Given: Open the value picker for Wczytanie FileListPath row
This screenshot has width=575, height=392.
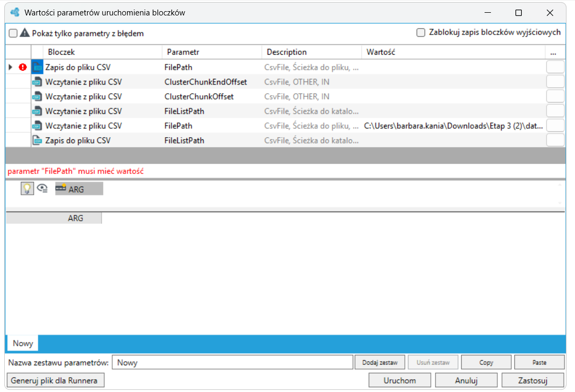Looking at the screenshot, I should tap(555, 111).
